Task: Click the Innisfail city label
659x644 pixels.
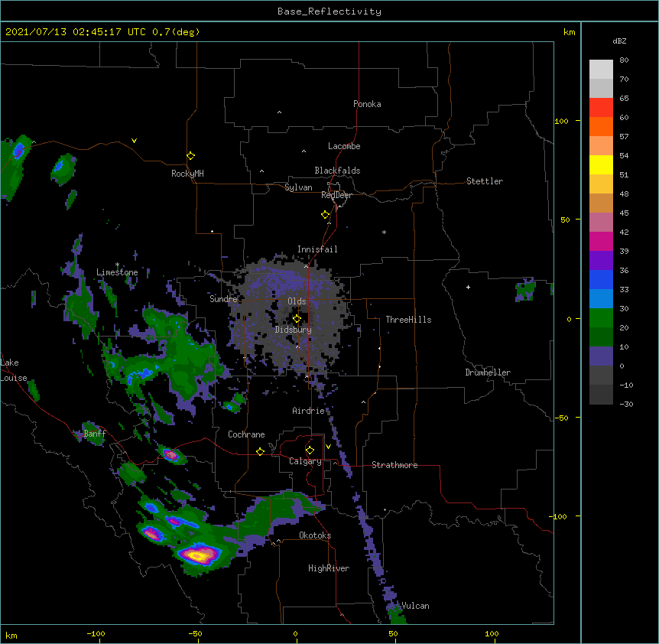Action: (x=317, y=249)
